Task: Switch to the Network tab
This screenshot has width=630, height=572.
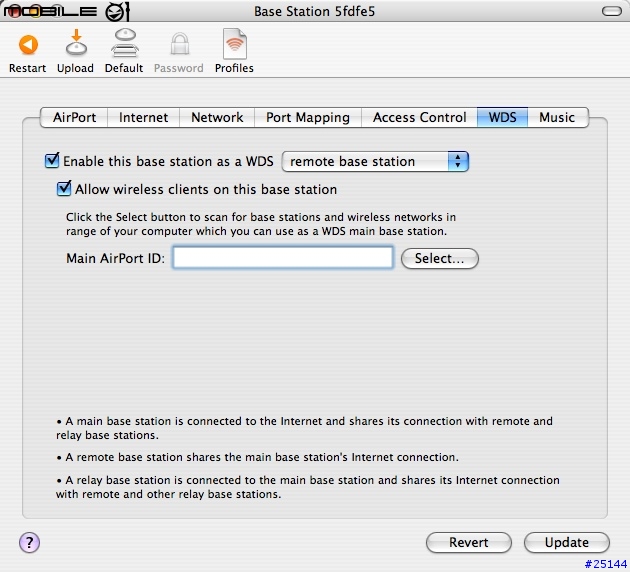Action: point(217,117)
